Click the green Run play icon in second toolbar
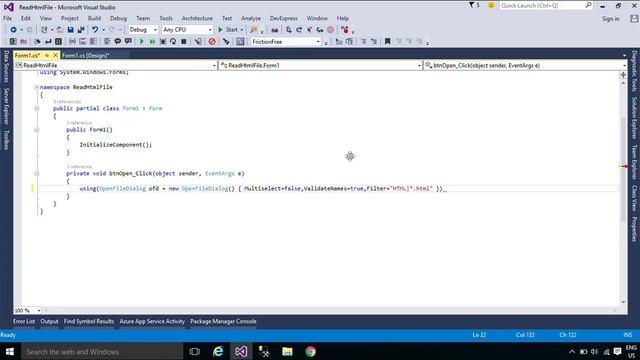This screenshot has height=360, width=640. [142, 42]
